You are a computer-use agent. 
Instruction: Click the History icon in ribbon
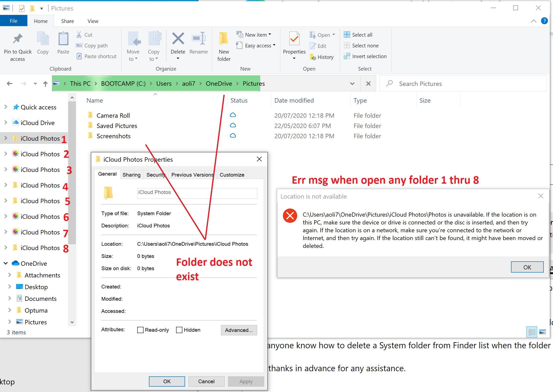click(323, 56)
